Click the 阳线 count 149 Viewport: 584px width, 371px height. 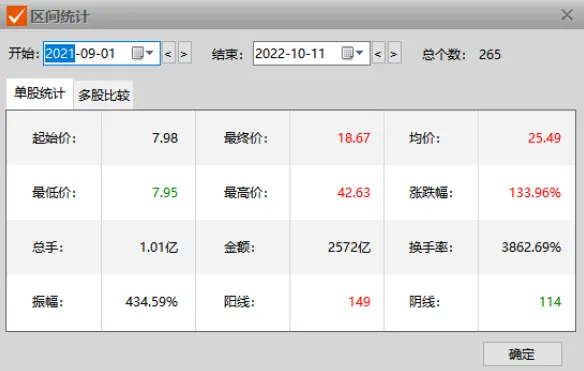click(359, 301)
